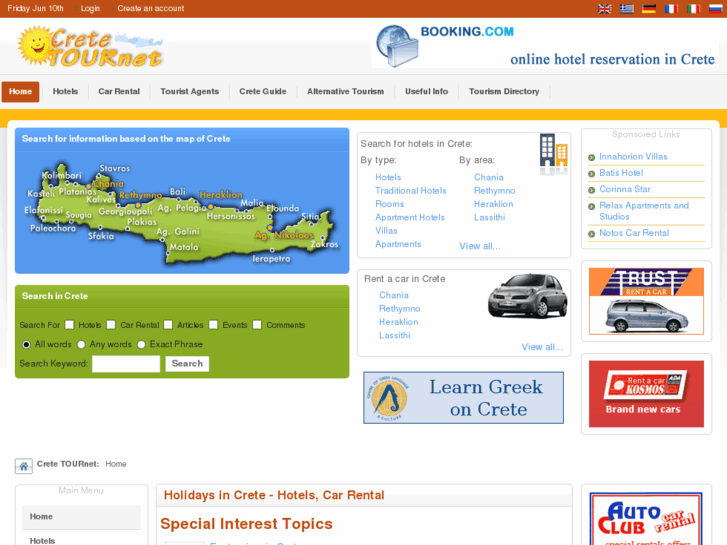This screenshot has width=727, height=545.
Task: Click View all in Rent a car box
Action: click(542, 347)
